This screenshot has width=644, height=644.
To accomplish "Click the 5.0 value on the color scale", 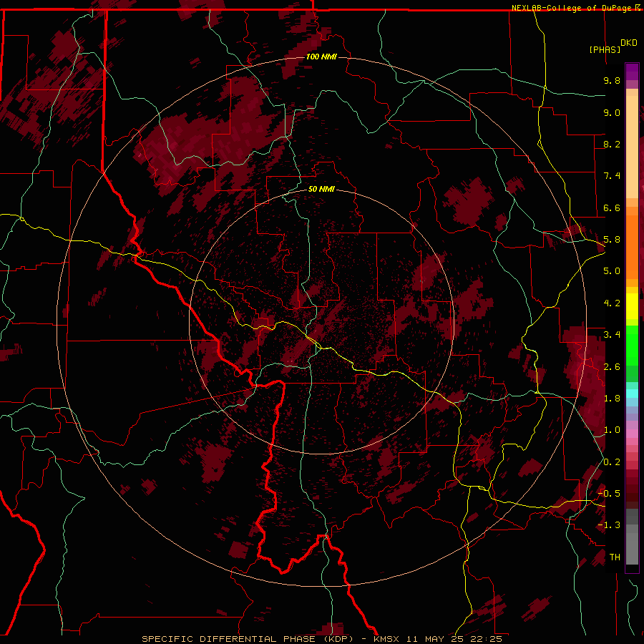I will coord(612,271).
